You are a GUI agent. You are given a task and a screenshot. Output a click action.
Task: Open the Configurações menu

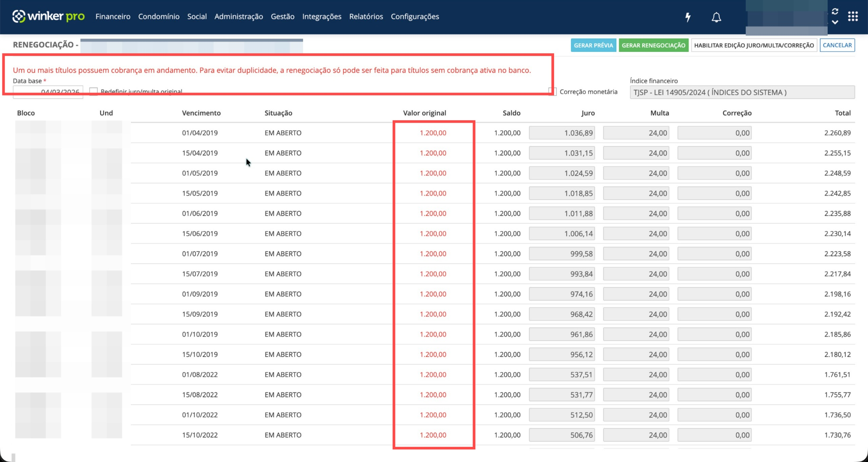pyautogui.click(x=415, y=17)
